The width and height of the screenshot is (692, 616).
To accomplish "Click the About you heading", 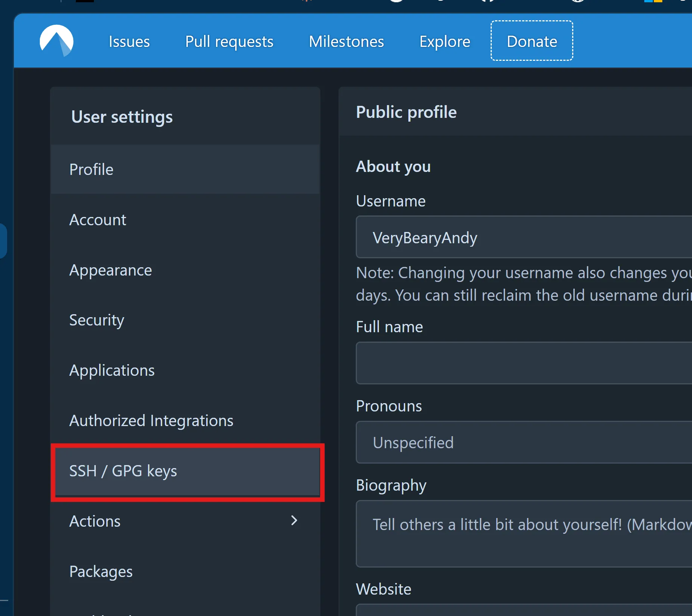I will click(x=393, y=166).
